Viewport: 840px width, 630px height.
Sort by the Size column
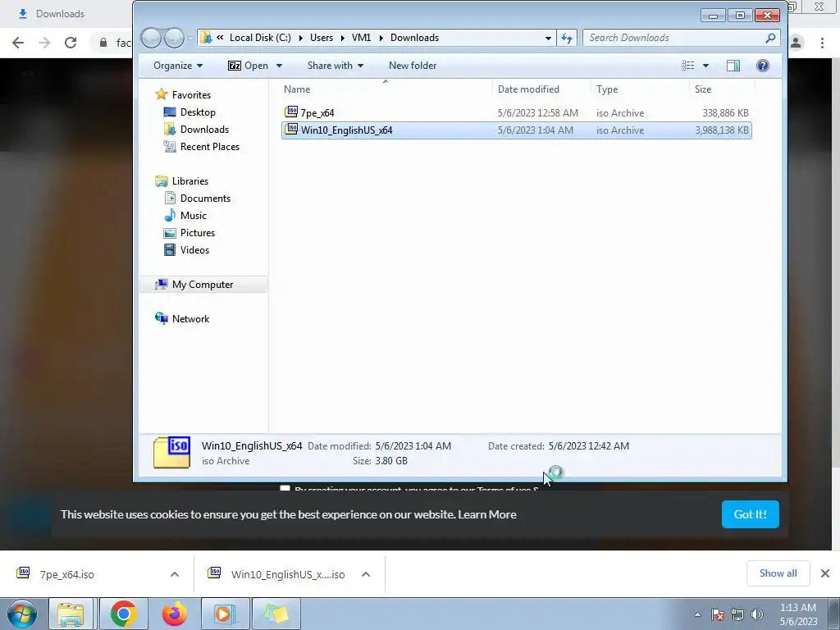click(x=703, y=89)
